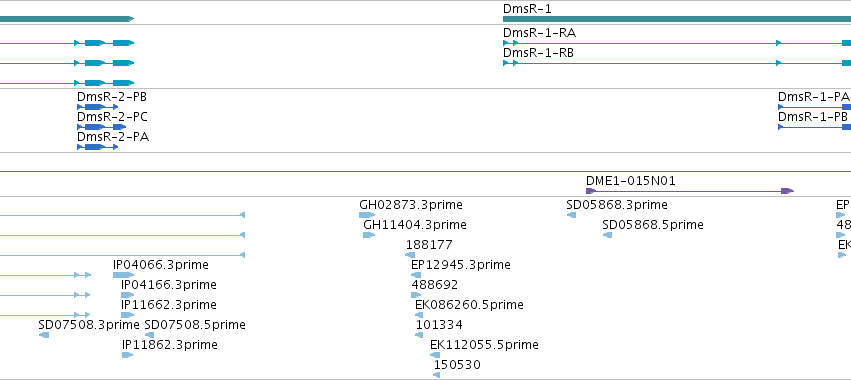851x380 pixels.
Task: Select the 150530 EST feature
Action: (437, 375)
